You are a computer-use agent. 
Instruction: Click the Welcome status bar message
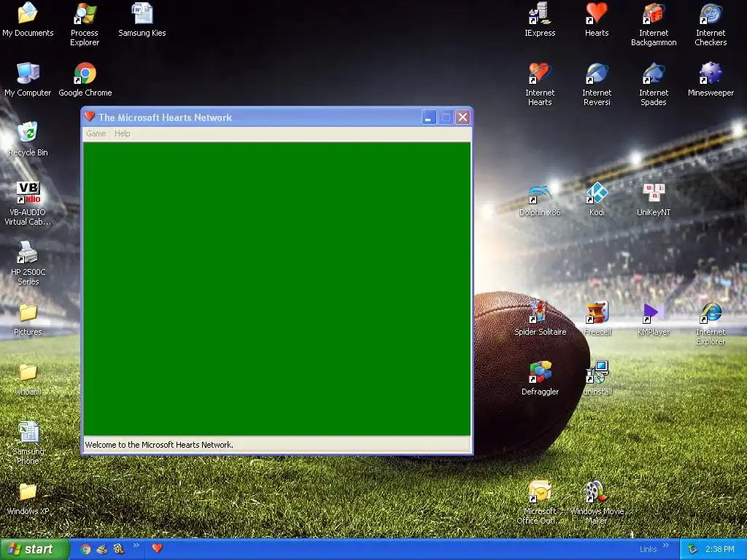159,445
